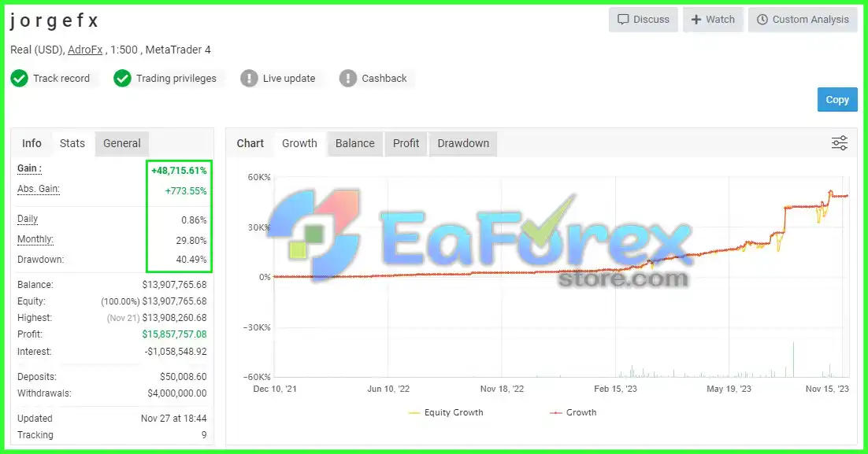Click the Nov 27 at 18:44 updated value
868x454 pixels.
click(174, 419)
